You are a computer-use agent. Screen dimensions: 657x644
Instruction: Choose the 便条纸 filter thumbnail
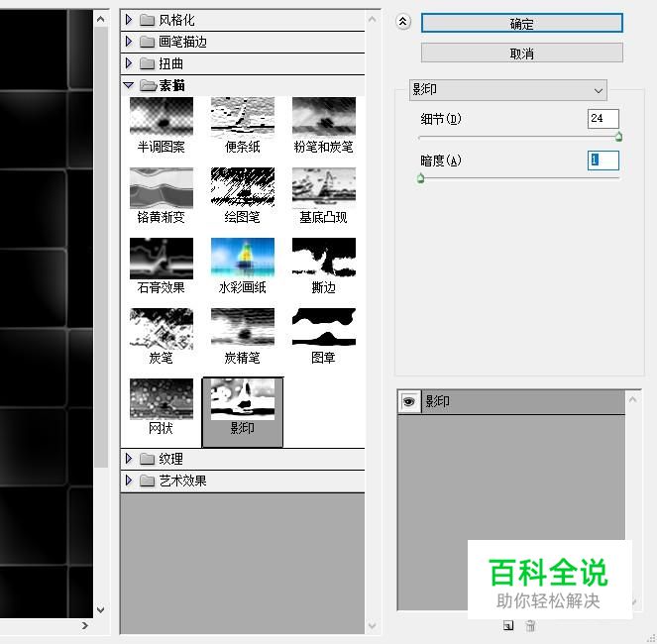243,117
